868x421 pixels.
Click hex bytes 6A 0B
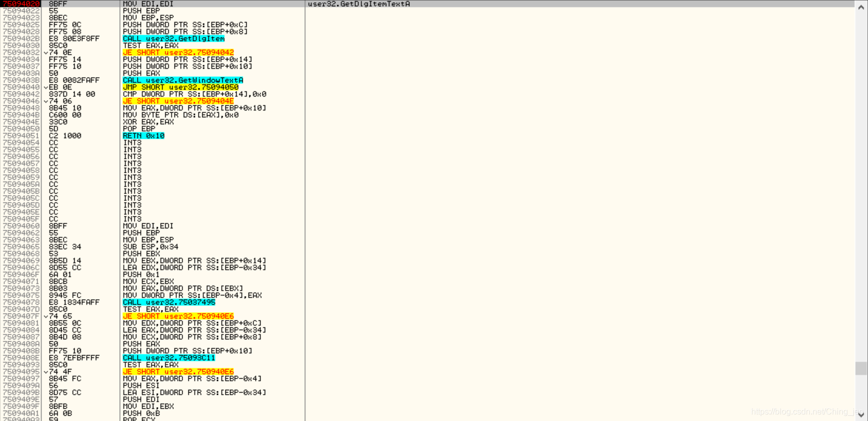click(60, 413)
